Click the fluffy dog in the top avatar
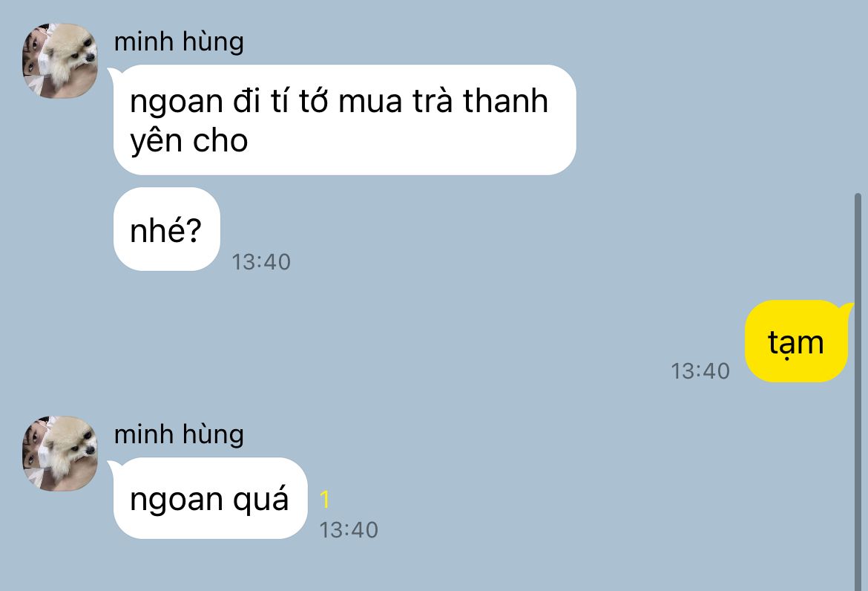The image size is (868, 591). [71, 56]
